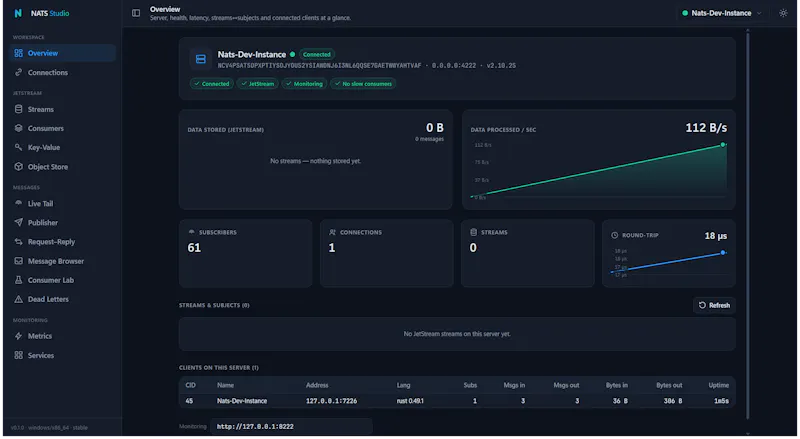The height and width of the screenshot is (439, 800).
Task: Open Dead Letters in the sidebar
Action: point(62,300)
